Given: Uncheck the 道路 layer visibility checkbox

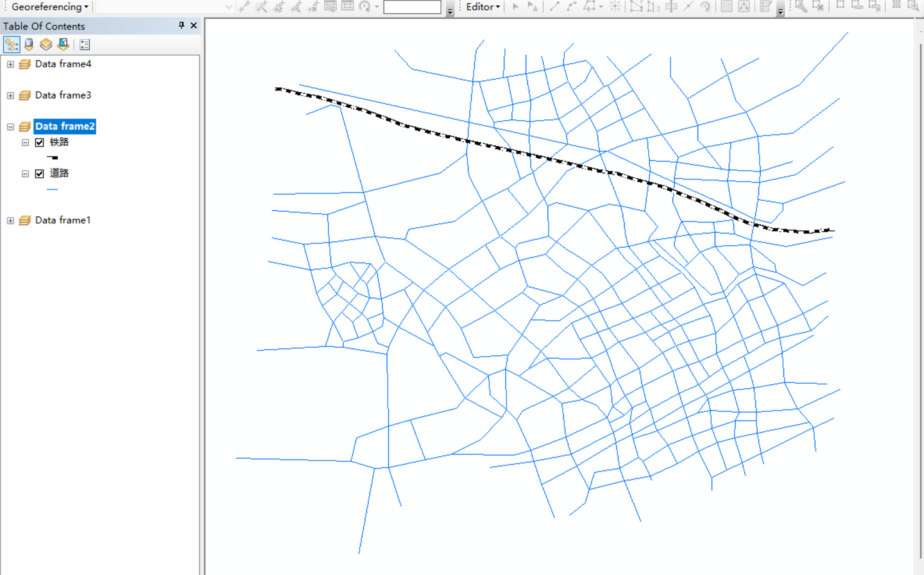Looking at the screenshot, I should point(39,173).
